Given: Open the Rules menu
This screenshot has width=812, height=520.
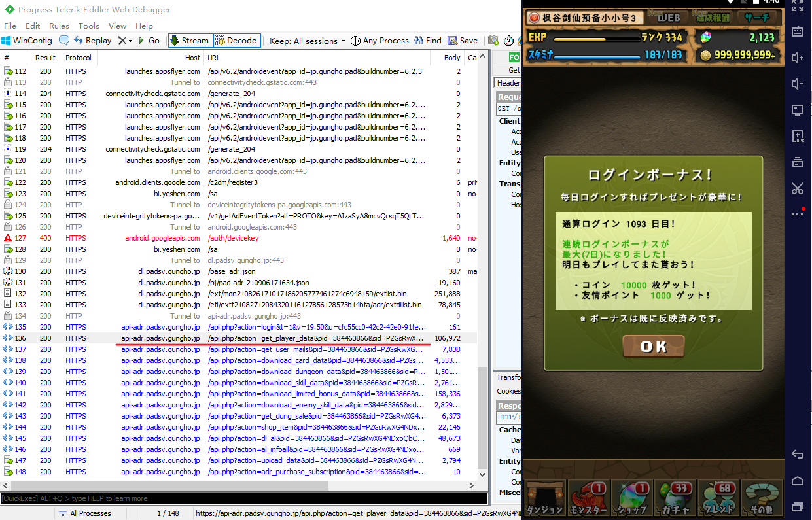Looking at the screenshot, I should [x=59, y=26].
